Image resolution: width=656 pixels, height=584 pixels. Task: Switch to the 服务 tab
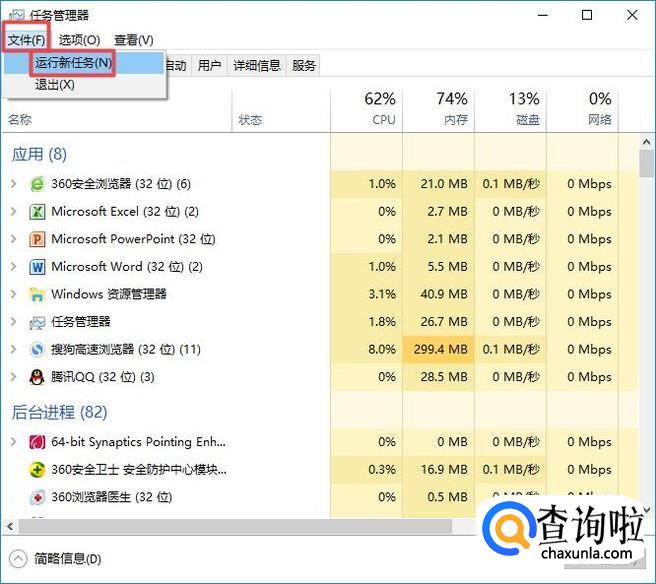(303, 66)
